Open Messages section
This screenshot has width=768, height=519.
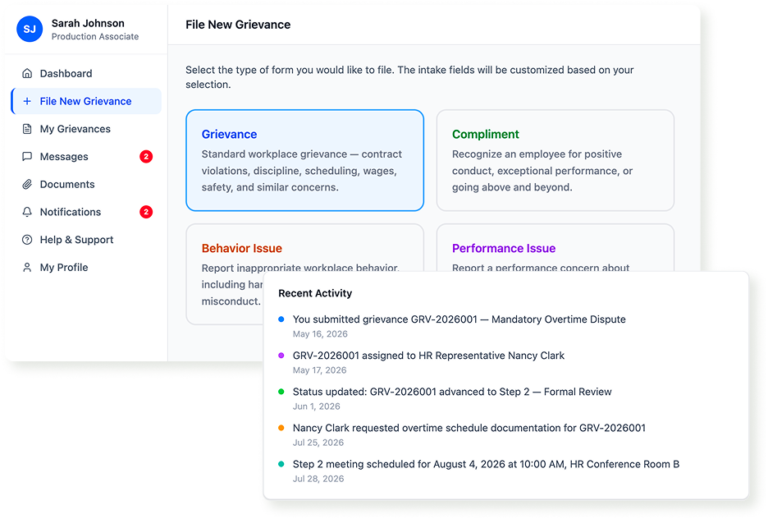click(x=86, y=157)
